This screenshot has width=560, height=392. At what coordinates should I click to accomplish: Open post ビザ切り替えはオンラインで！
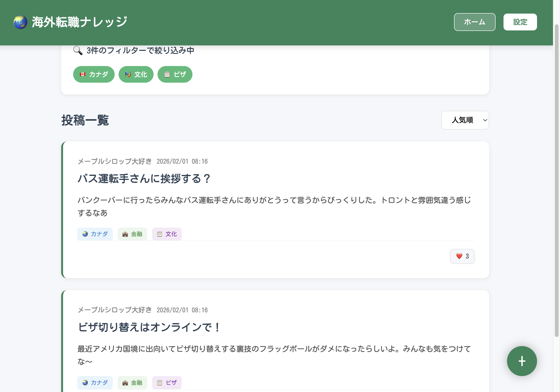coord(149,327)
